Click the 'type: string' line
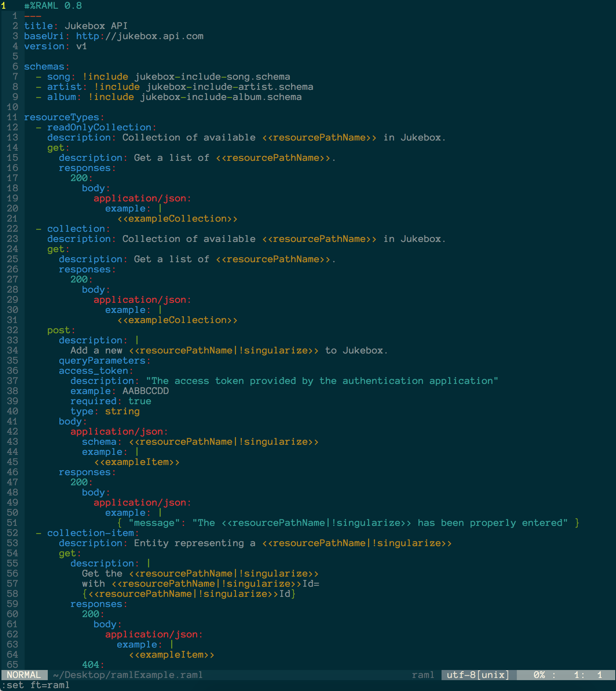 [105, 411]
